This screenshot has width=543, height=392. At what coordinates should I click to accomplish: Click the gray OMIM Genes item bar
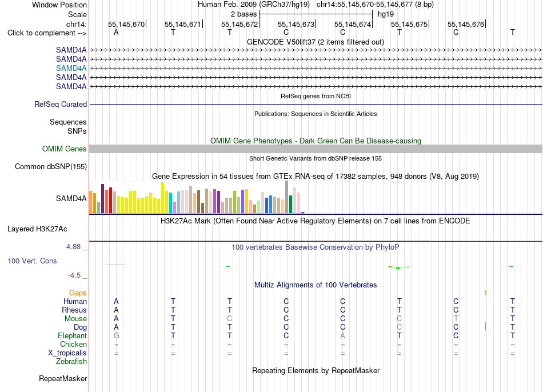[x=316, y=149]
